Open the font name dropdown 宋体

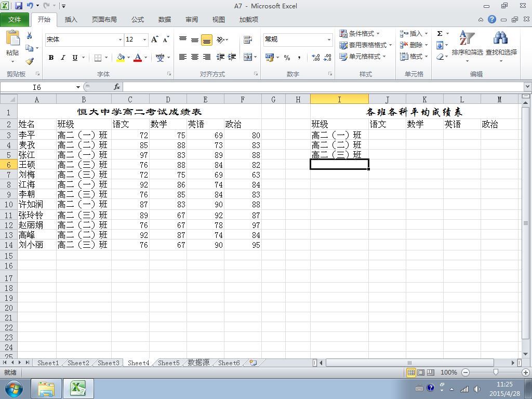click(x=120, y=39)
